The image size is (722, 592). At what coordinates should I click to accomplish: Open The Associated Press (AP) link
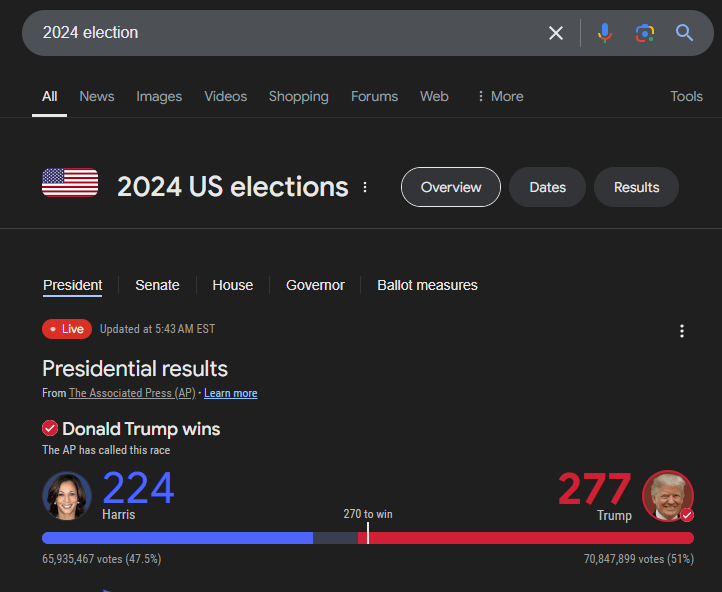tap(132, 393)
